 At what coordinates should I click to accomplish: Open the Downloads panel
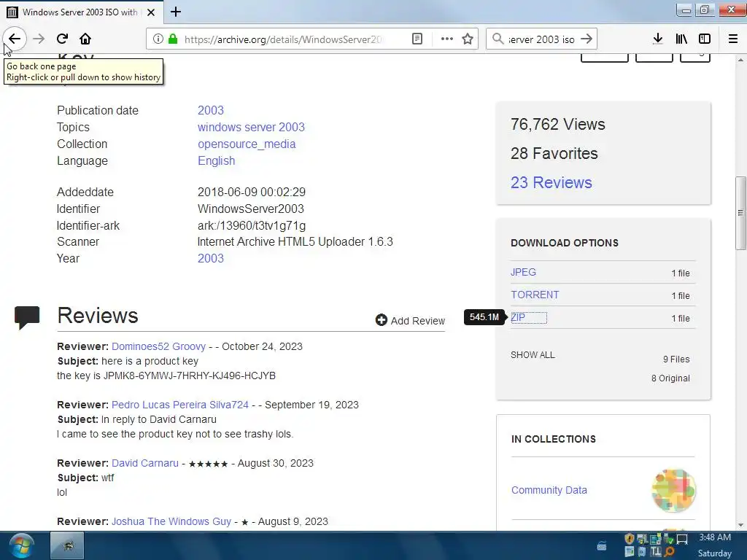658,39
